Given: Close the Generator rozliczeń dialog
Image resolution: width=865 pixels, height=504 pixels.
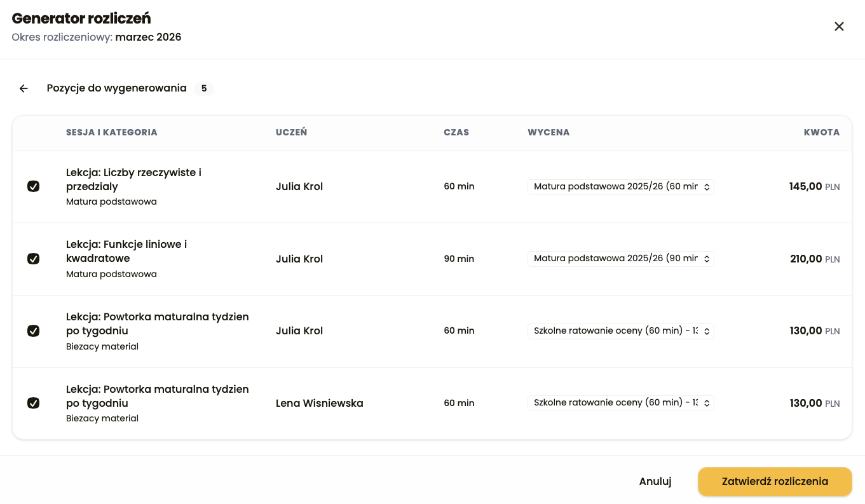Looking at the screenshot, I should tap(839, 27).
